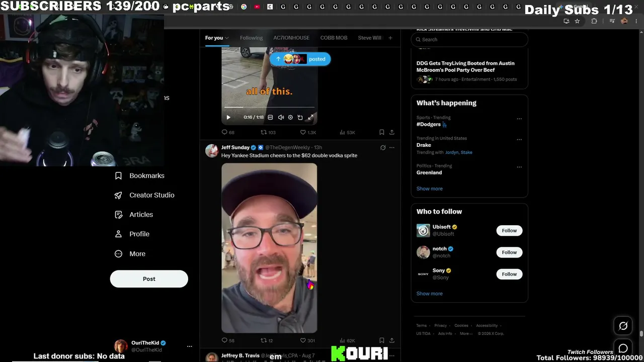This screenshot has width=644, height=362.
Task: Open Creator Studio from the sidebar
Action: pos(145,195)
